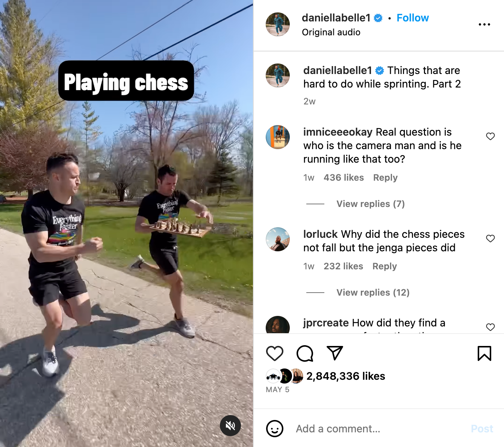Like imniceeeokay's comment

tap(490, 136)
